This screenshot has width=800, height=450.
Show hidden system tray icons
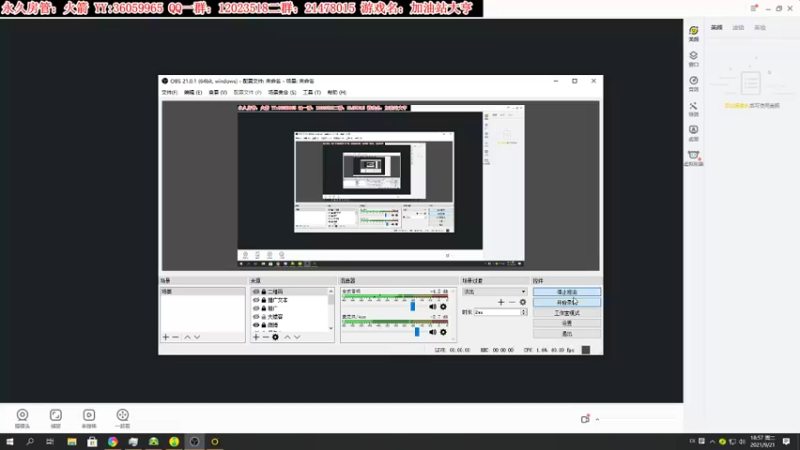point(712,442)
